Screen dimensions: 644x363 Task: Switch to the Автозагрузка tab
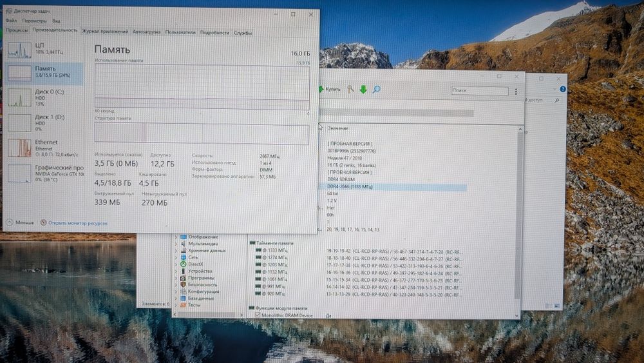[x=146, y=32]
